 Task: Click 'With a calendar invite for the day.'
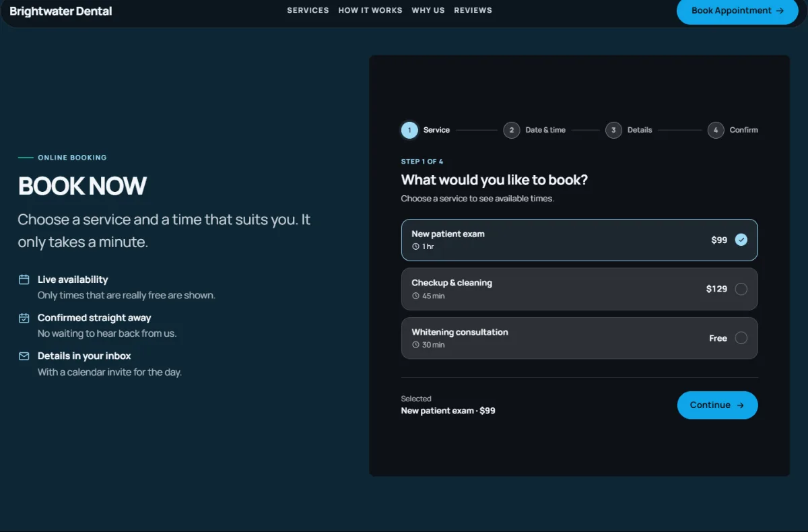coord(110,372)
